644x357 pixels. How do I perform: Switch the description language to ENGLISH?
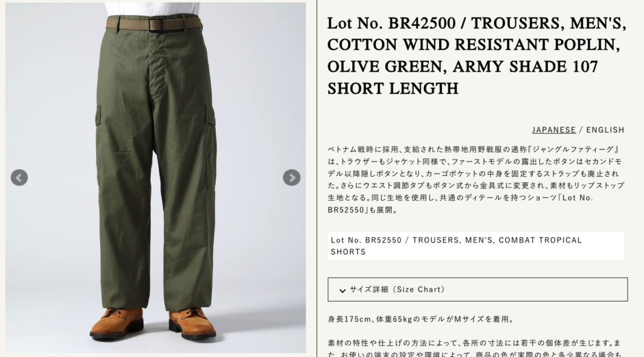(605, 130)
